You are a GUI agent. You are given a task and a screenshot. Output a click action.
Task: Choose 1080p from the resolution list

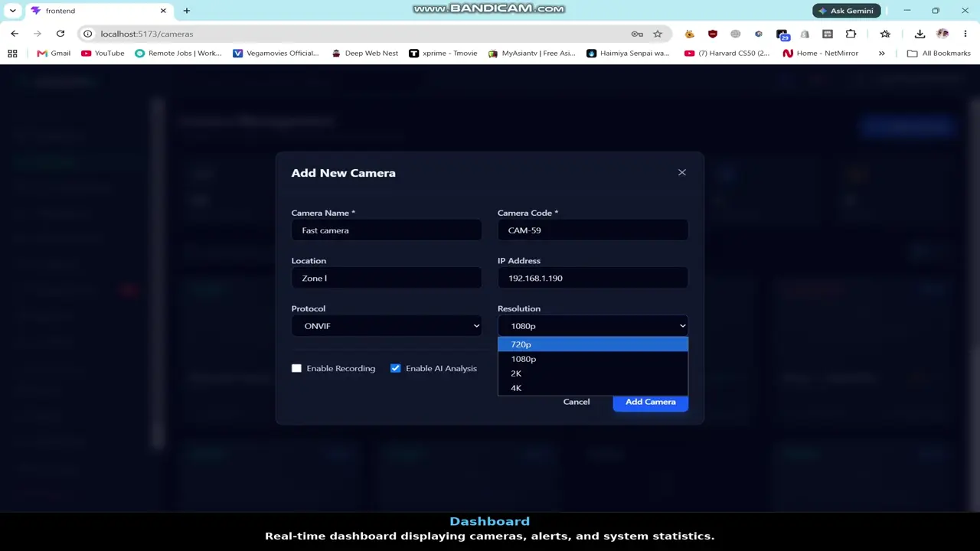[x=593, y=359]
